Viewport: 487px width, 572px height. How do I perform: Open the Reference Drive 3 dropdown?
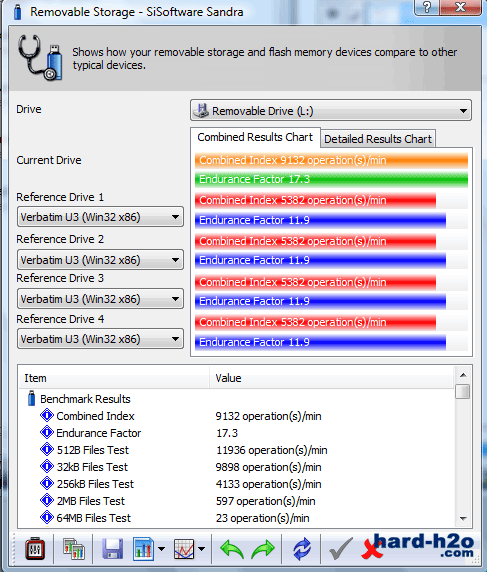pos(100,299)
